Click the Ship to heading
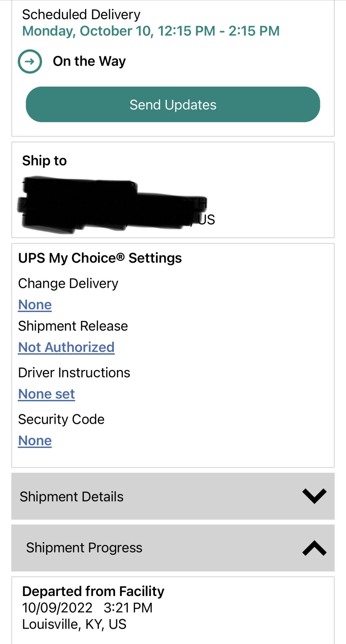346x644 pixels. point(45,160)
